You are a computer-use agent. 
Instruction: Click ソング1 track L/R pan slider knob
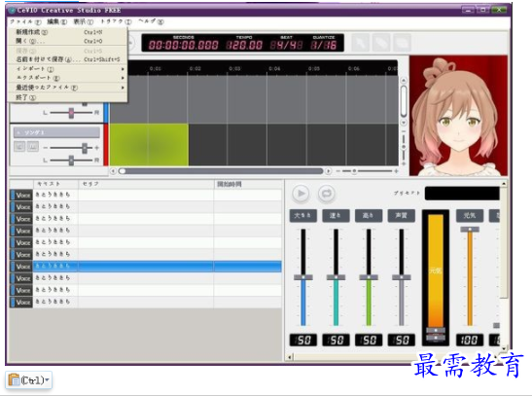71,161
